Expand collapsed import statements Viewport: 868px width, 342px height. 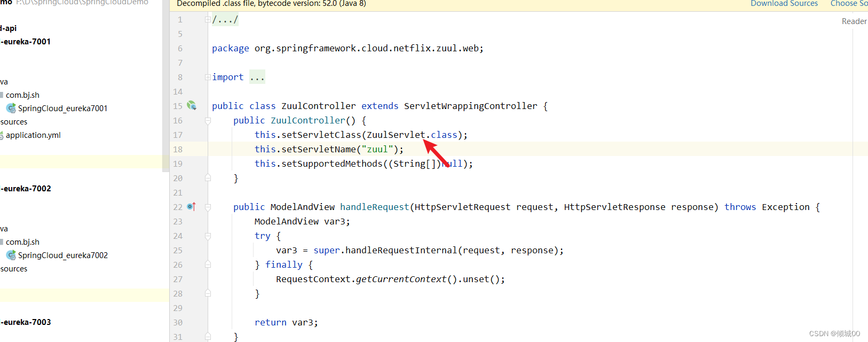[x=208, y=77]
